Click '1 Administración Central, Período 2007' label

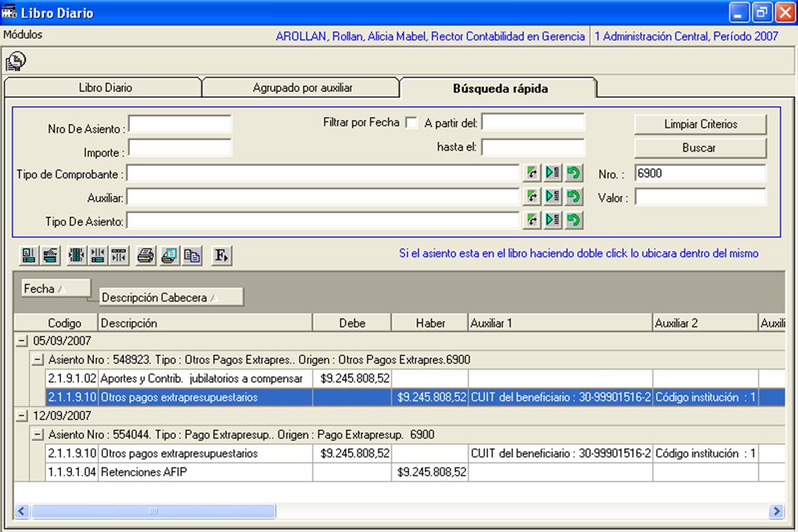point(687,36)
